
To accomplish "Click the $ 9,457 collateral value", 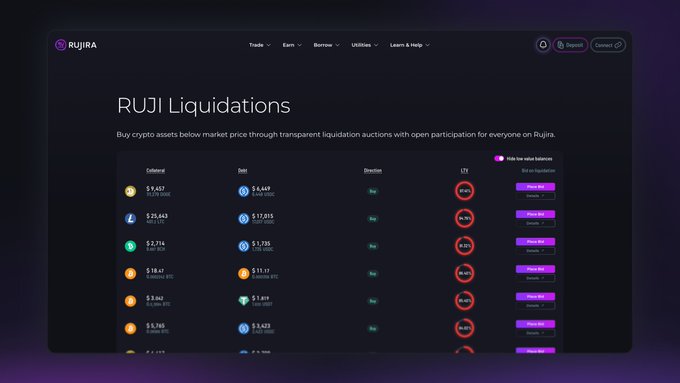I will point(155,189).
